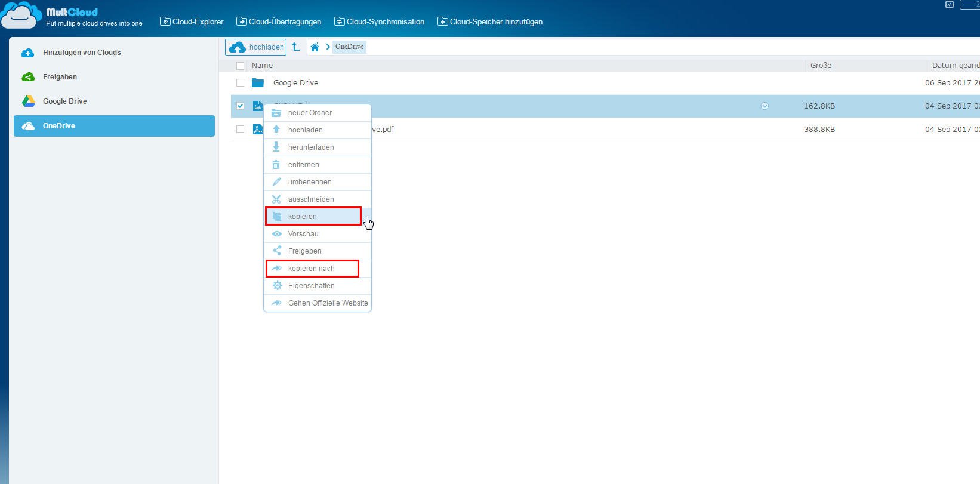Open the dropdown arrow on selected row
Screen dimensions: 980x484
tap(765, 106)
